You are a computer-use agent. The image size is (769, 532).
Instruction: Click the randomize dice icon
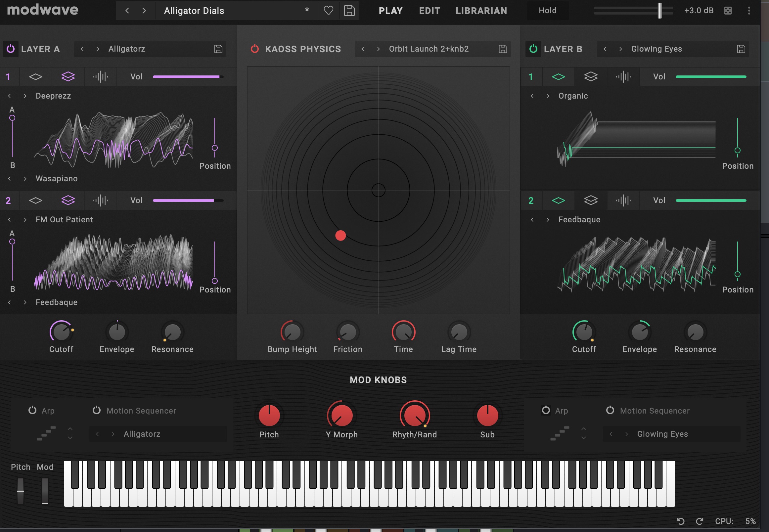click(x=728, y=11)
